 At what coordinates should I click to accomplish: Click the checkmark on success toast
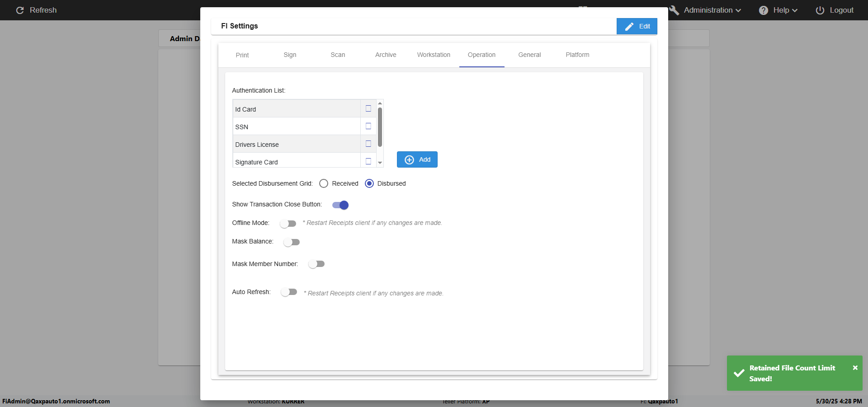739,373
